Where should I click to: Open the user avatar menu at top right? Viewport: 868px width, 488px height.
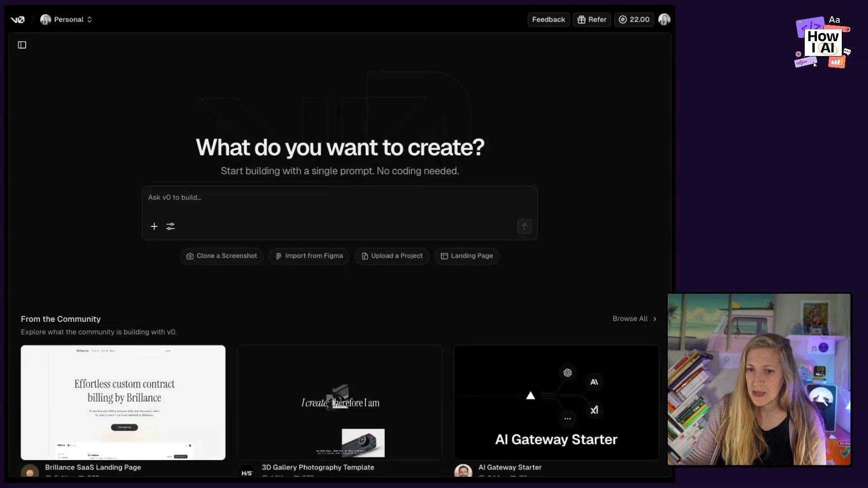coord(664,19)
